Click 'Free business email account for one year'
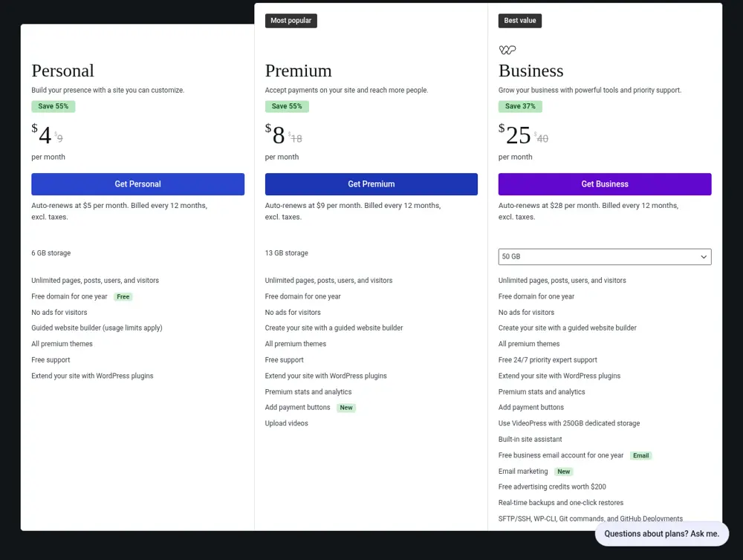The image size is (743, 560). (561, 455)
